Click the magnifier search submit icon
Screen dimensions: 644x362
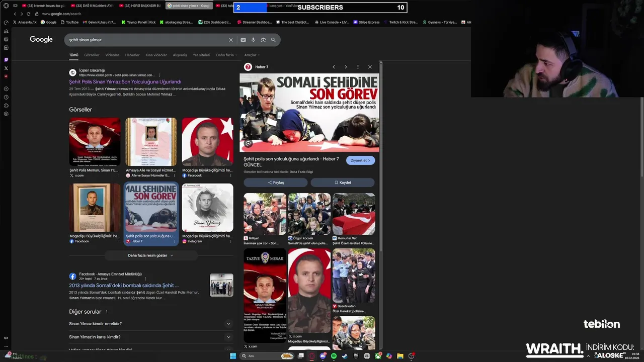point(273,40)
